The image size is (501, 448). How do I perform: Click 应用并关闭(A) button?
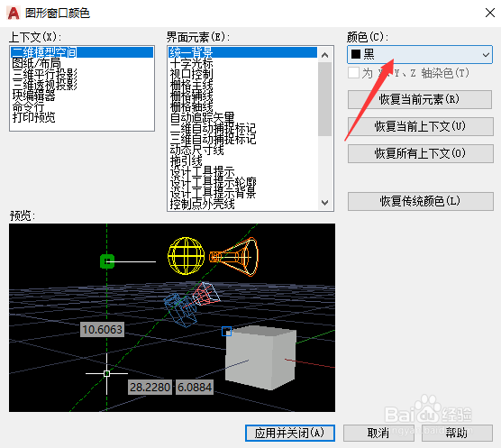[290, 433]
